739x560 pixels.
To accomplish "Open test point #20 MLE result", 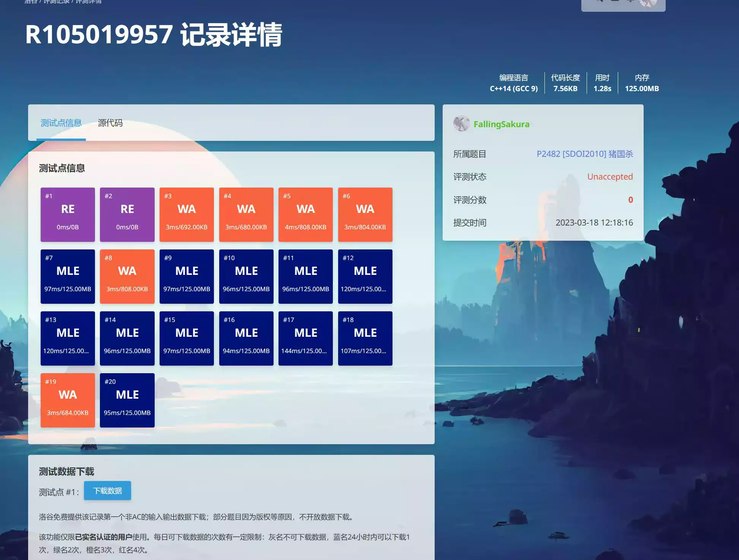I will [127, 400].
